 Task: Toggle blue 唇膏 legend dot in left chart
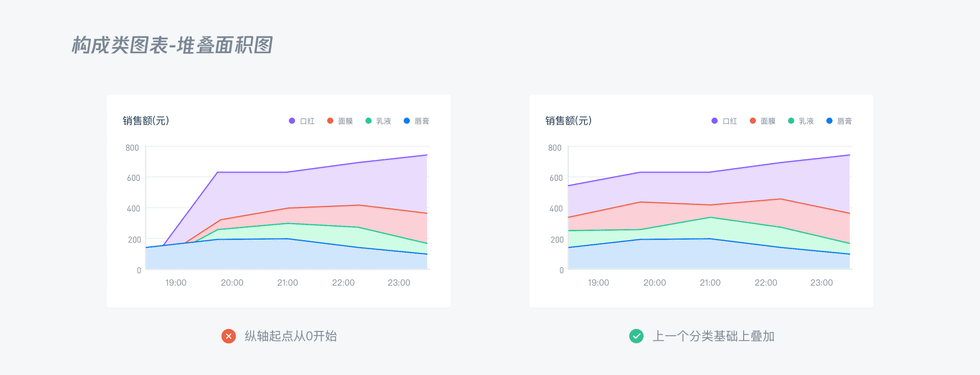(407, 121)
